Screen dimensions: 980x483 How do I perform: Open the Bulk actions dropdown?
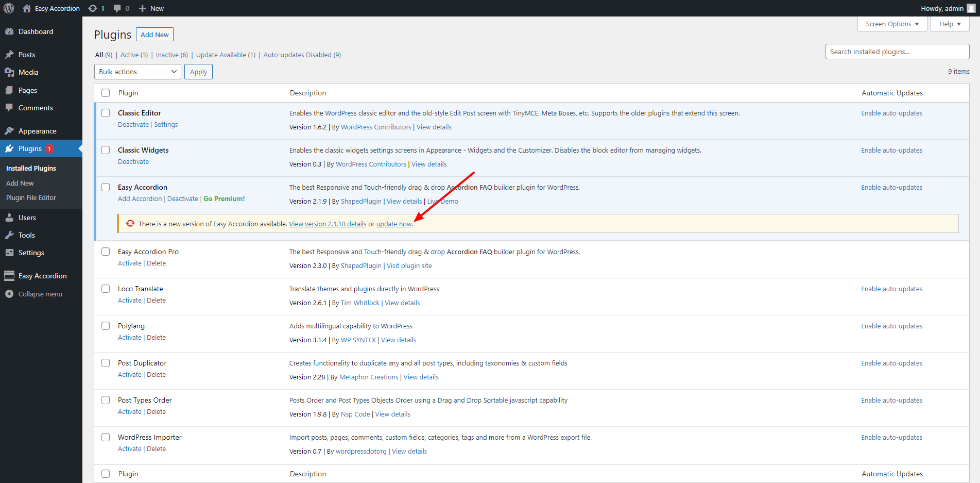137,72
